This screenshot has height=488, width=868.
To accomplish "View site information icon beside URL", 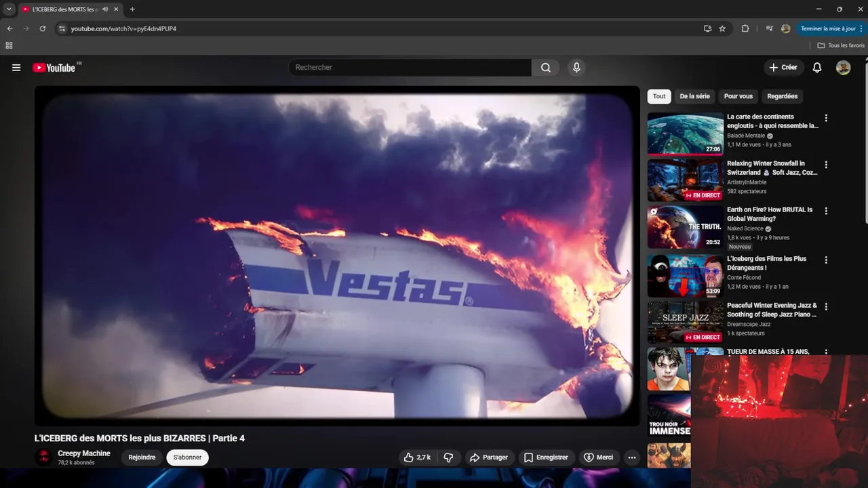I will 62,28.
